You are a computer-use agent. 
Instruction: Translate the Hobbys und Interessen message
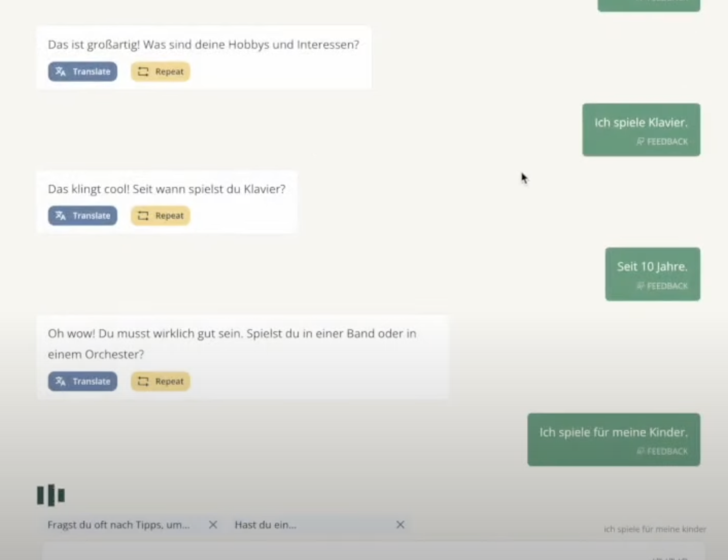click(82, 72)
